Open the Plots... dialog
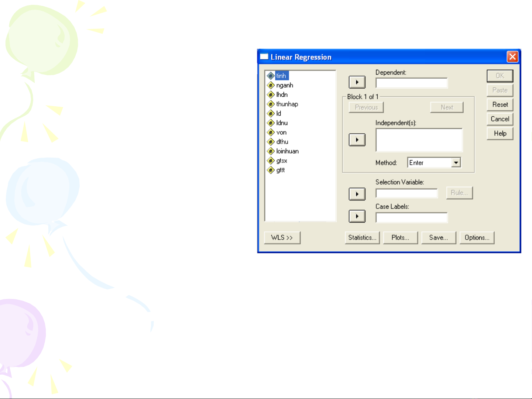 click(400, 238)
